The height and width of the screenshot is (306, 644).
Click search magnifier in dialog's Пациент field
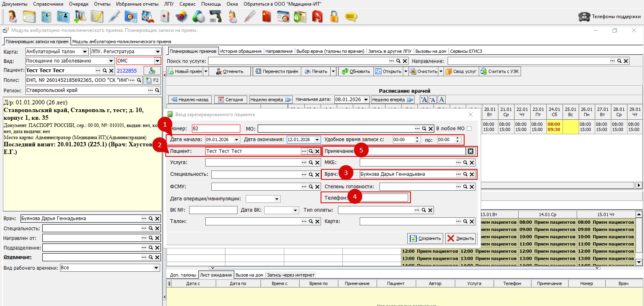(x=311, y=151)
